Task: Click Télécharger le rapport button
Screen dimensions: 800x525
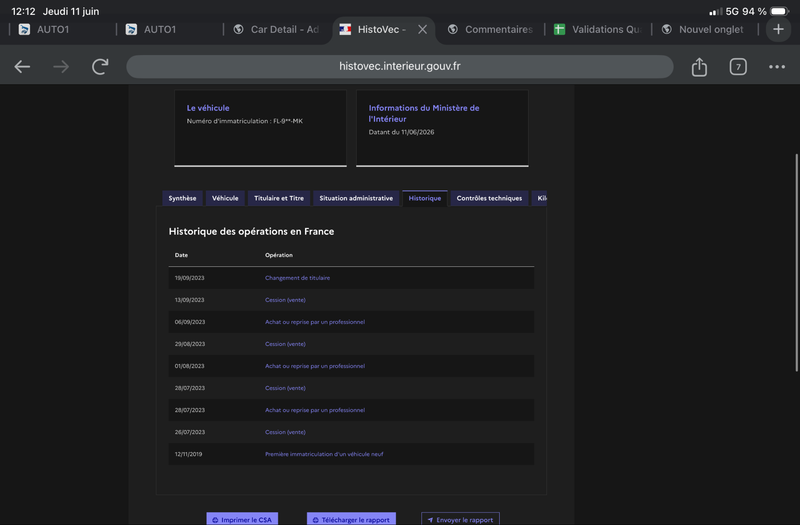Action: click(x=351, y=519)
